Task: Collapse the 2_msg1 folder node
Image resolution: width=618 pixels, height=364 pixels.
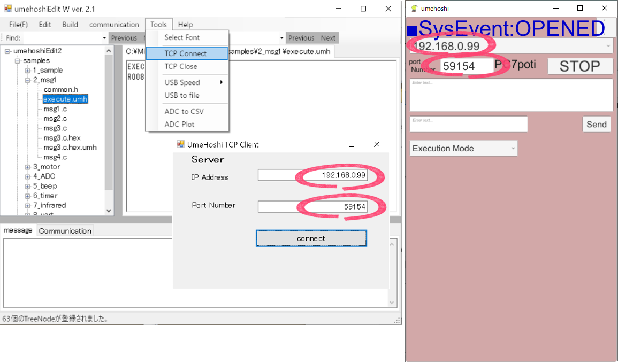Action: point(28,80)
